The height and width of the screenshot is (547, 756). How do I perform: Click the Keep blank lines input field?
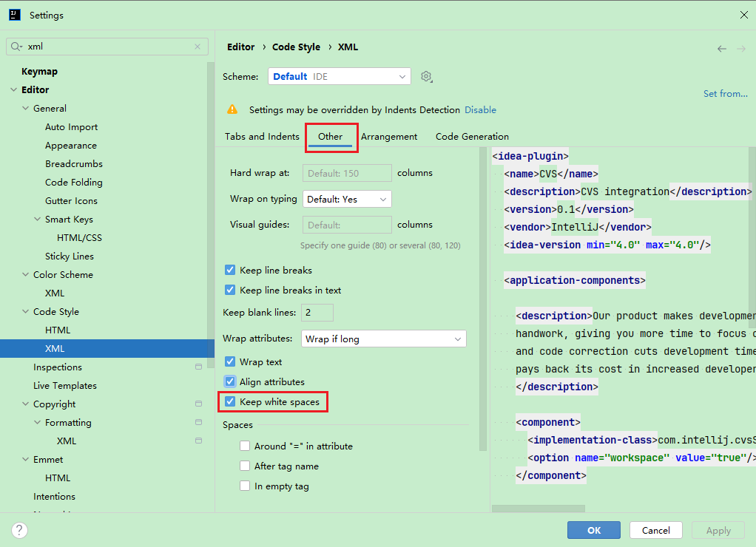[316, 313]
